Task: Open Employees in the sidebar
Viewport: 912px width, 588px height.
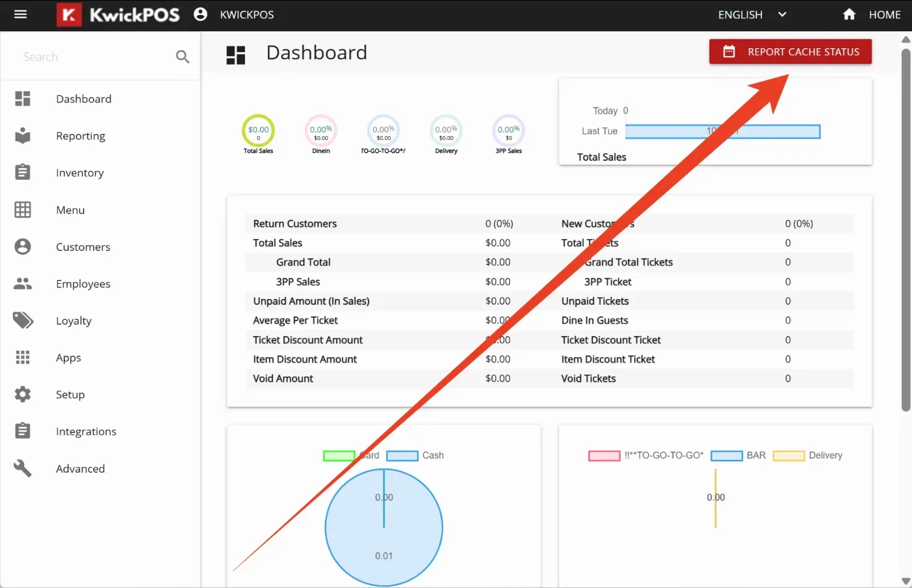Action: coord(83,284)
